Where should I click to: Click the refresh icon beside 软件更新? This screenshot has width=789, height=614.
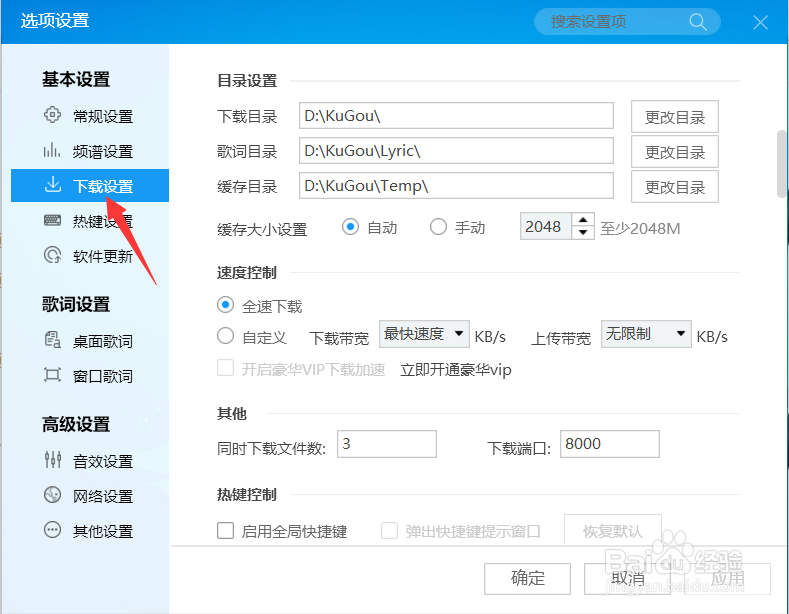click(52, 255)
